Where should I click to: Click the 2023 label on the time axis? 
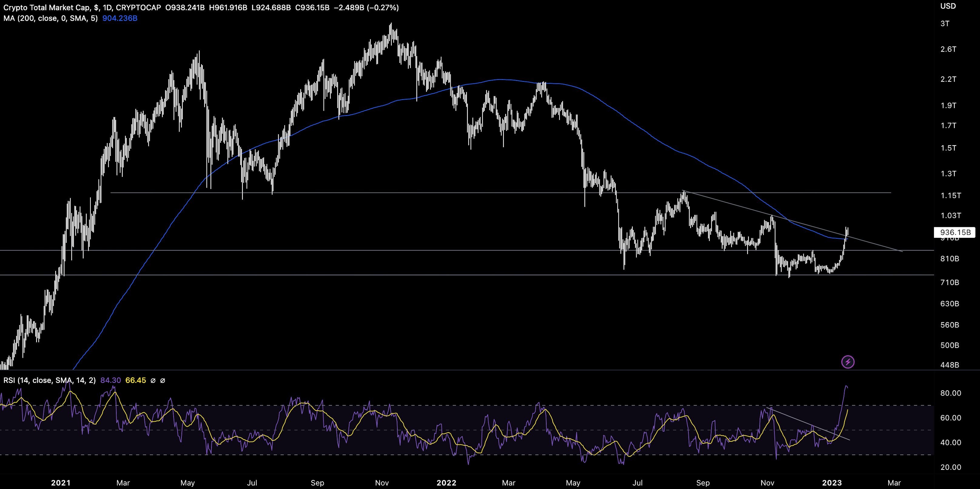pyautogui.click(x=832, y=483)
